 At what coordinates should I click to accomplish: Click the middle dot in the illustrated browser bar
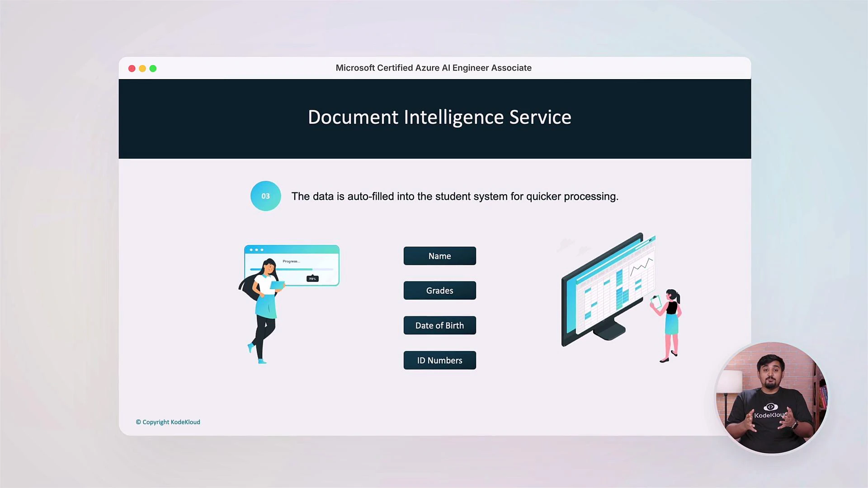click(x=256, y=250)
